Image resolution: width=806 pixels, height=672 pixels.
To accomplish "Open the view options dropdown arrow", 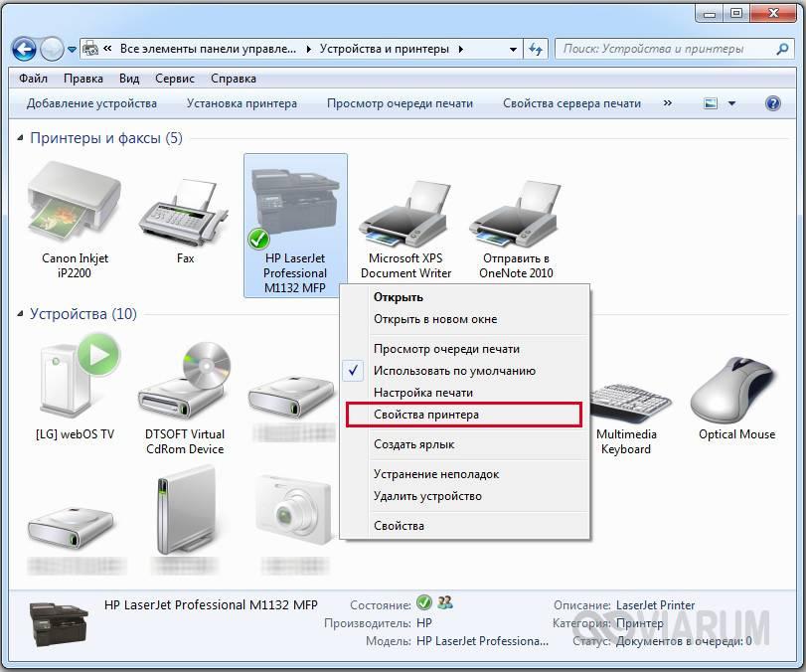I will pyautogui.click(x=732, y=103).
